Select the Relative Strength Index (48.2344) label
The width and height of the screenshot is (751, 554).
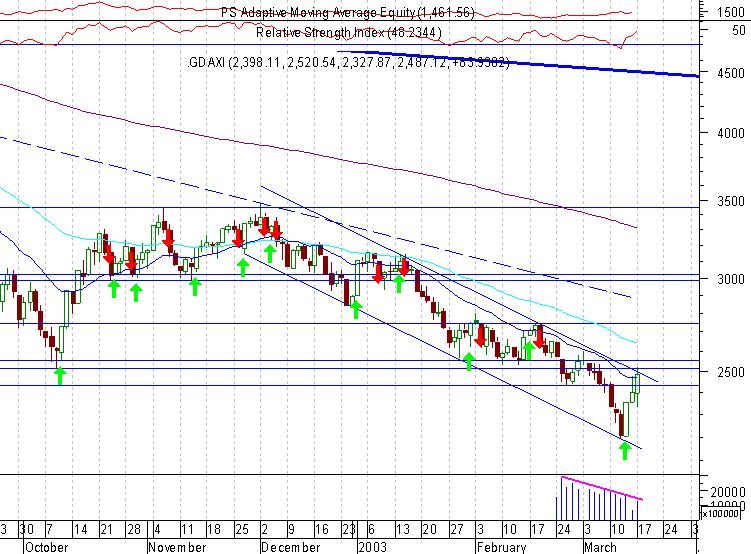click(x=349, y=33)
